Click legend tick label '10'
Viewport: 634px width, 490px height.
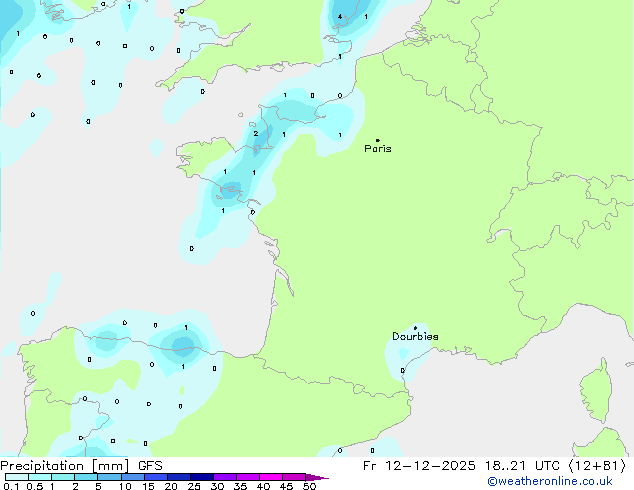(x=125, y=486)
